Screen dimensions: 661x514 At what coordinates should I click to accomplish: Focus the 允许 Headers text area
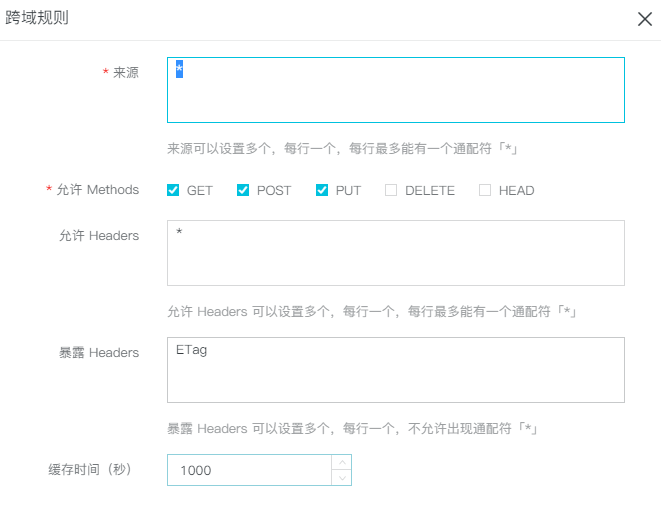pos(395,253)
